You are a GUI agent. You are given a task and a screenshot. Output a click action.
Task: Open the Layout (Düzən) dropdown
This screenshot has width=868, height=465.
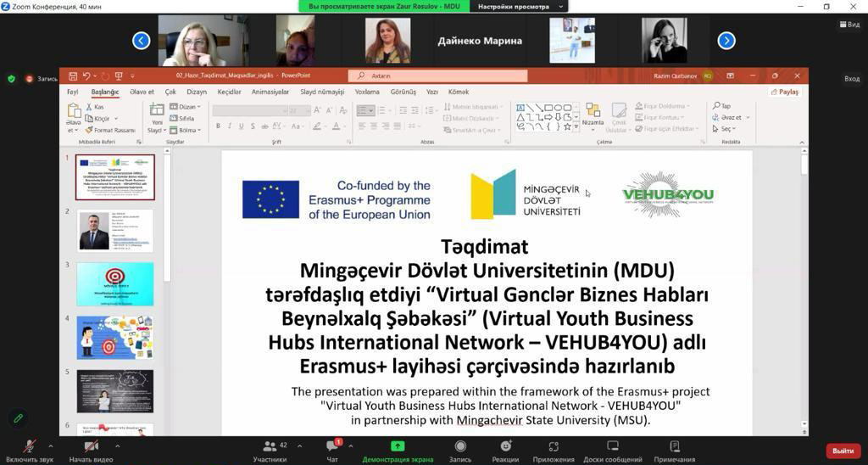tap(185, 106)
